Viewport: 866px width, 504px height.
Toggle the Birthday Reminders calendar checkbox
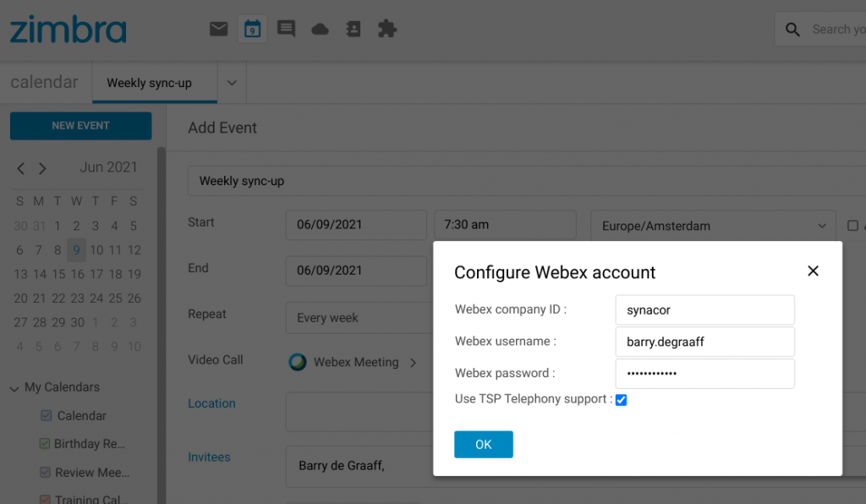(x=45, y=443)
